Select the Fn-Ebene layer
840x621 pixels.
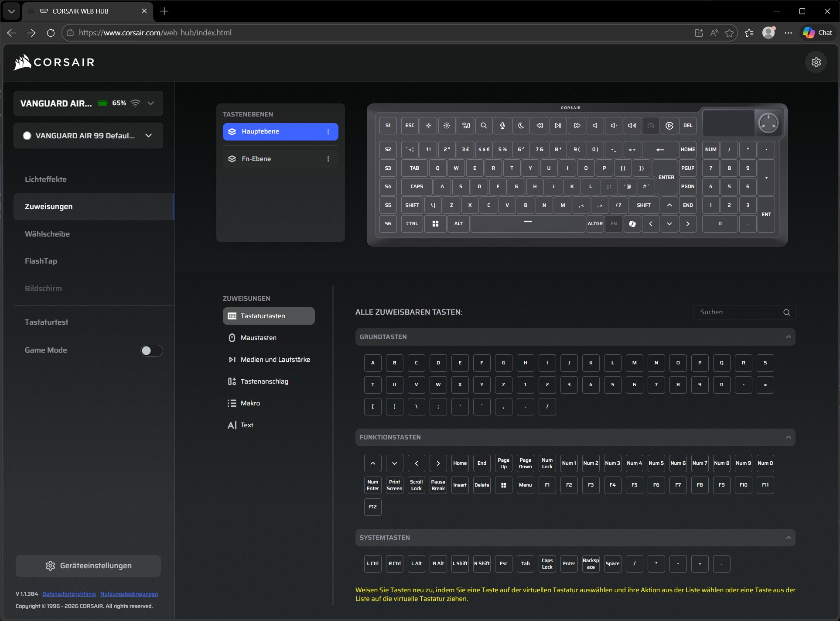(256, 159)
